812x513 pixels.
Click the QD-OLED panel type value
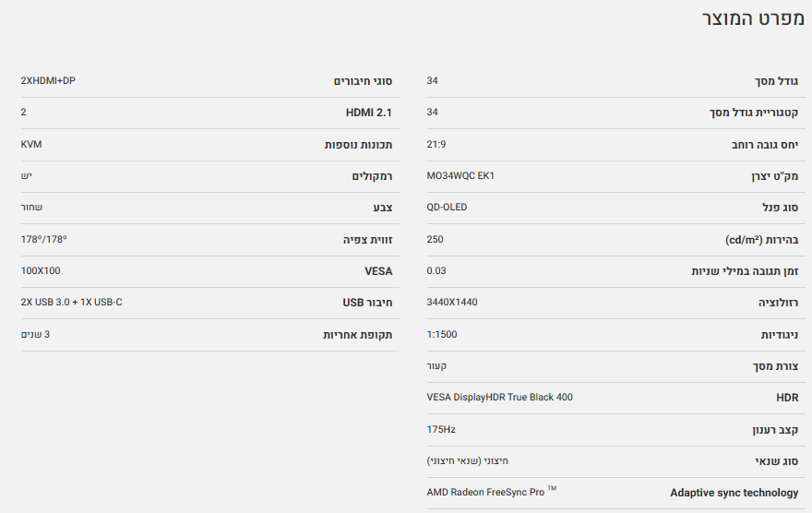[447, 208]
